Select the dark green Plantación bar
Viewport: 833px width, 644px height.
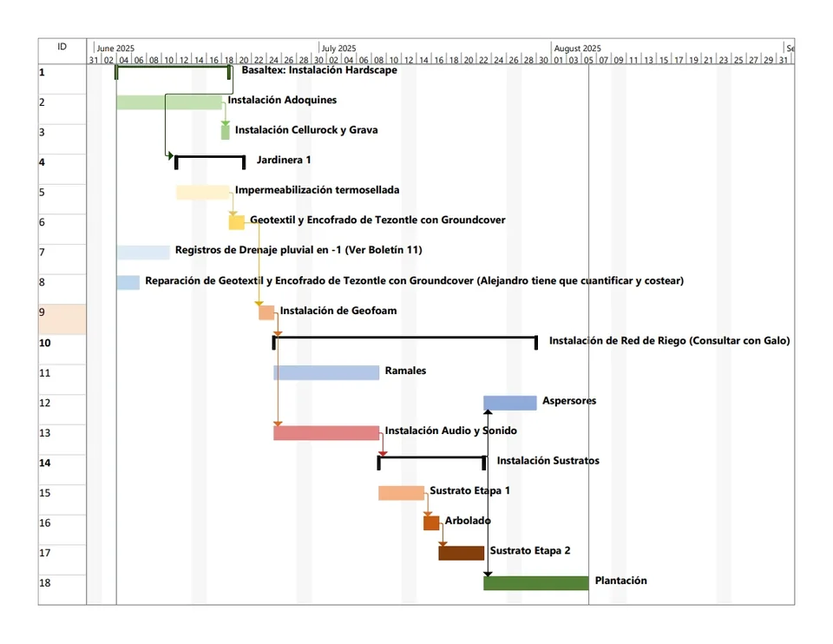535,583
